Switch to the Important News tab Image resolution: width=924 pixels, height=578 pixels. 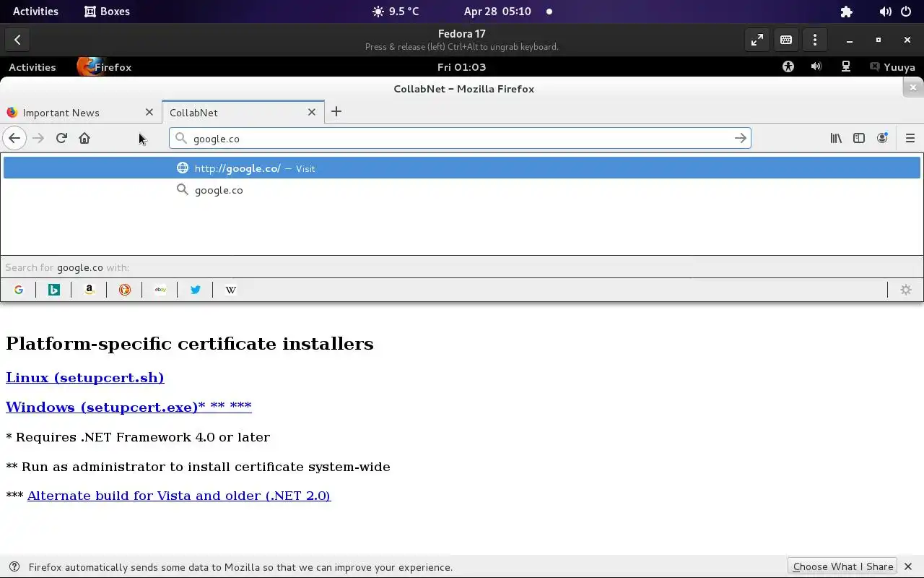[80, 112]
